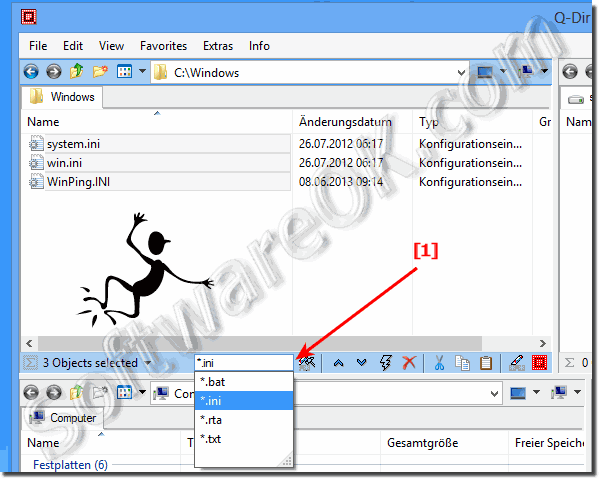
Task: Go up one folder in Windows pane
Action: 76,71
